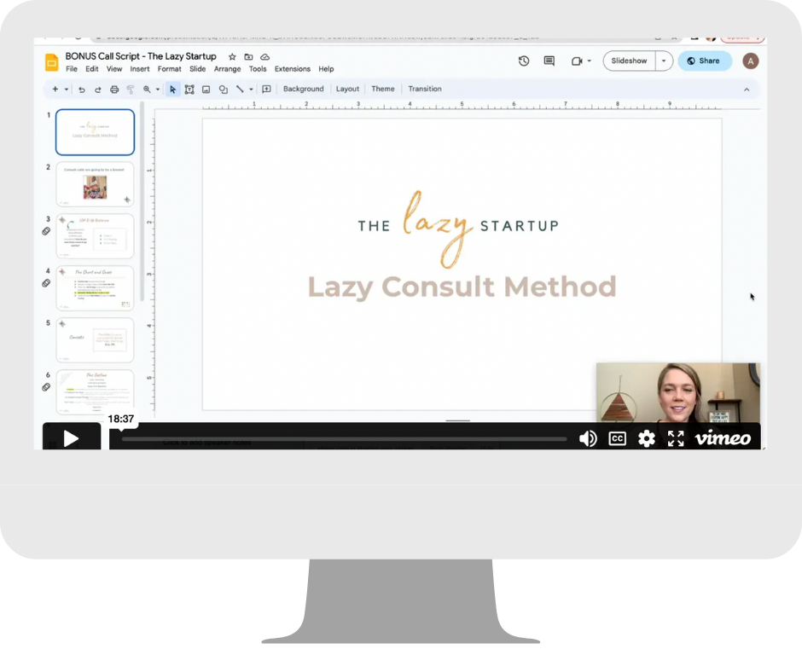
Task: Toggle the Vimeo volume speaker icon
Action: pyautogui.click(x=588, y=438)
